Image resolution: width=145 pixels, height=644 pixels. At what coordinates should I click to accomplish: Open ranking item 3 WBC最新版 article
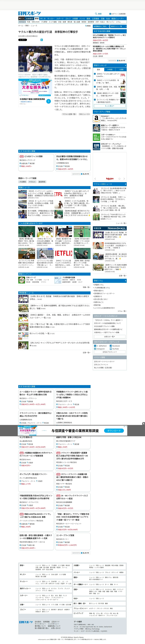click(x=109, y=88)
